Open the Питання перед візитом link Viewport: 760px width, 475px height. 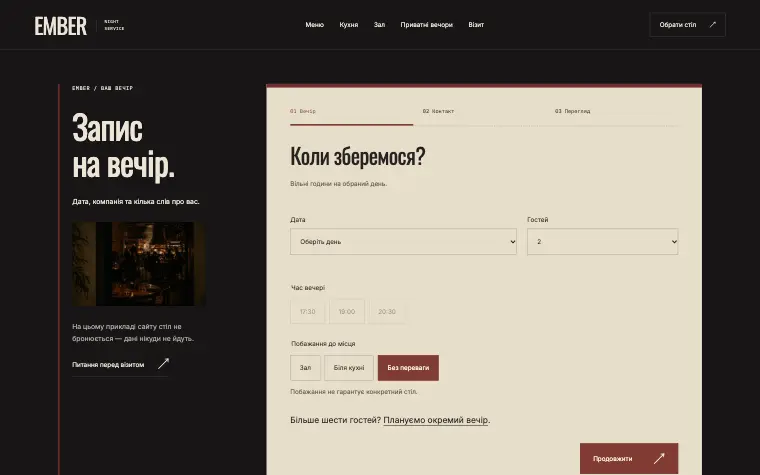(x=120, y=364)
